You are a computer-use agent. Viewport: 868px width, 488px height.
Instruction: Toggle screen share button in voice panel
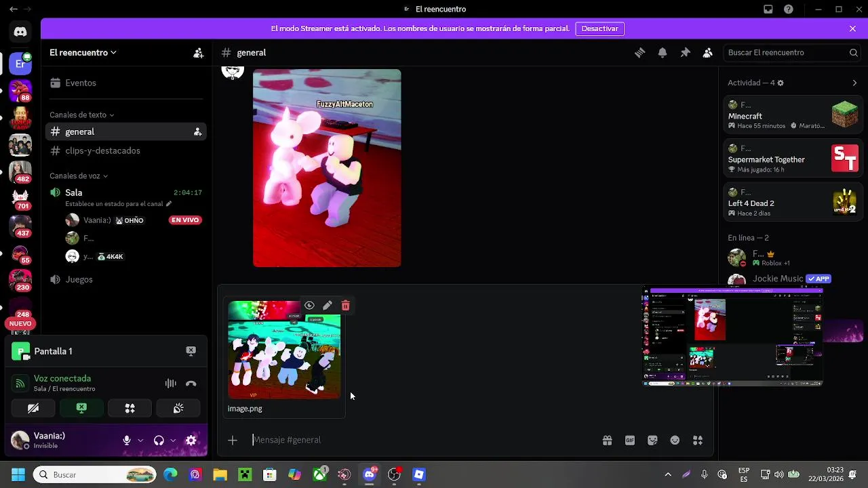click(x=81, y=408)
